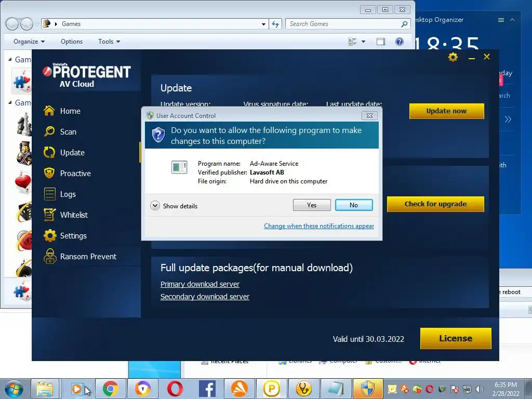This screenshot has width=532, height=399.
Task: Launch Google Chrome from the taskbar
Action: (110, 389)
